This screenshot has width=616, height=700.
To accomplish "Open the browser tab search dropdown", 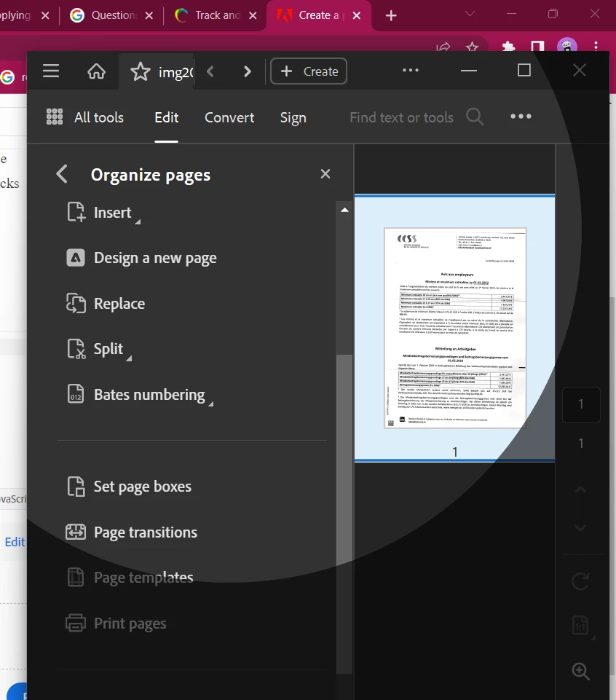I will (470, 14).
